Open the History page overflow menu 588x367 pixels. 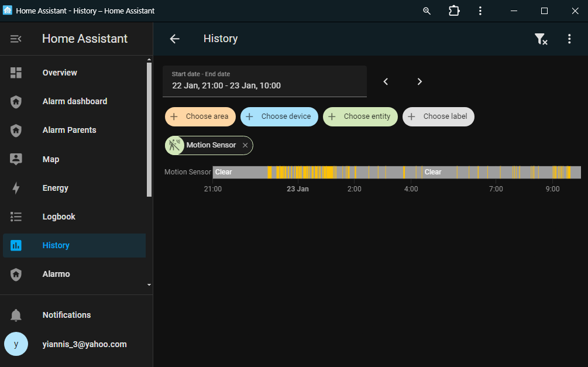coord(569,39)
